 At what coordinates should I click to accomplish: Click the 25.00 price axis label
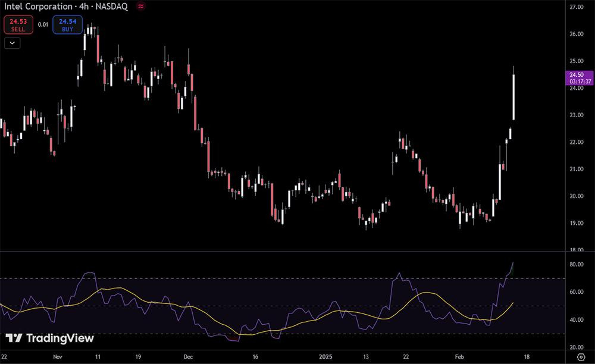click(577, 61)
